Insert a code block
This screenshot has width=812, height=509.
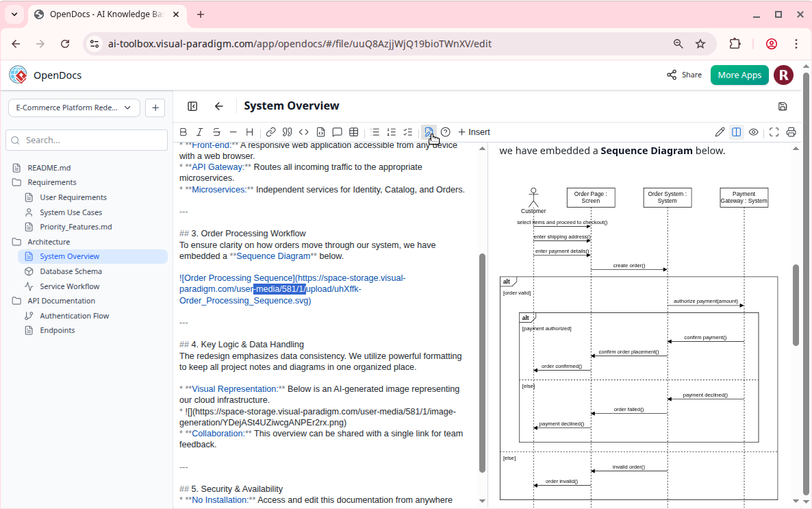[x=303, y=132]
